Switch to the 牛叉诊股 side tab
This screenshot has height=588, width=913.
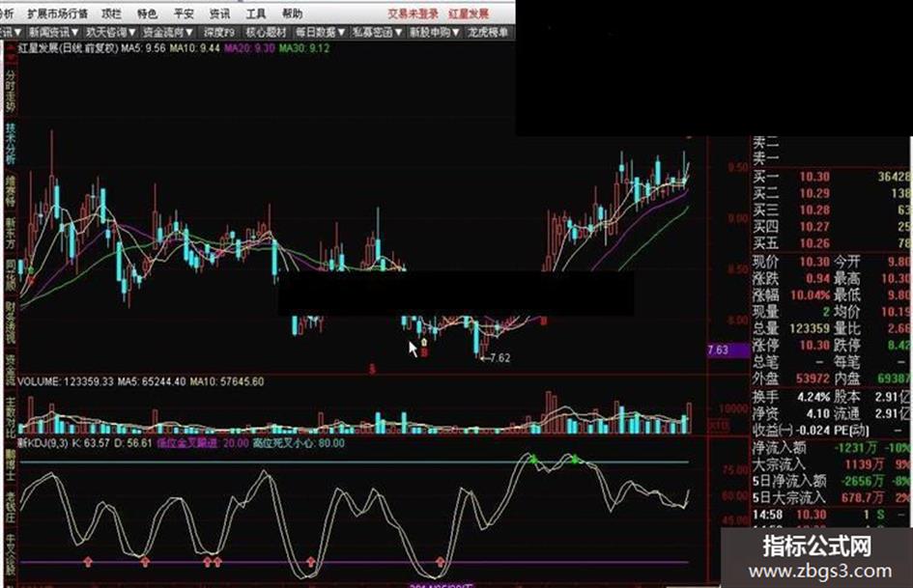pyautogui.click(x=11, y=555)
